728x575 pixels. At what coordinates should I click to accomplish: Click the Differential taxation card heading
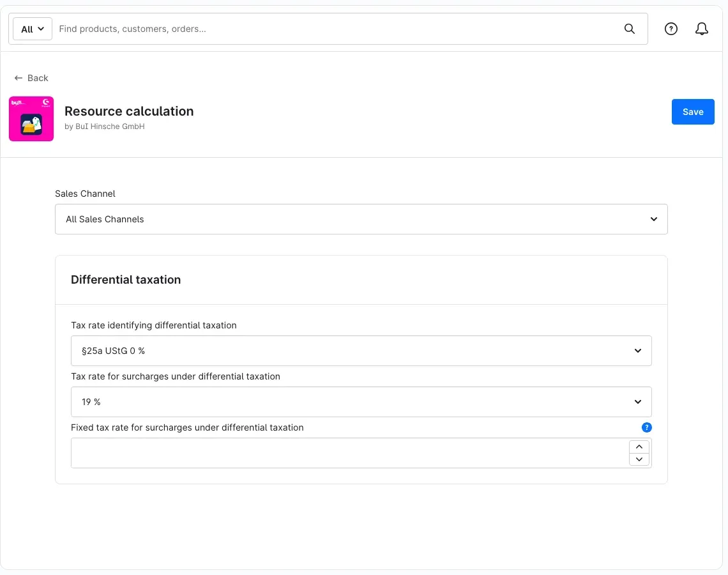pyautogui.click(x=126, y=280)
